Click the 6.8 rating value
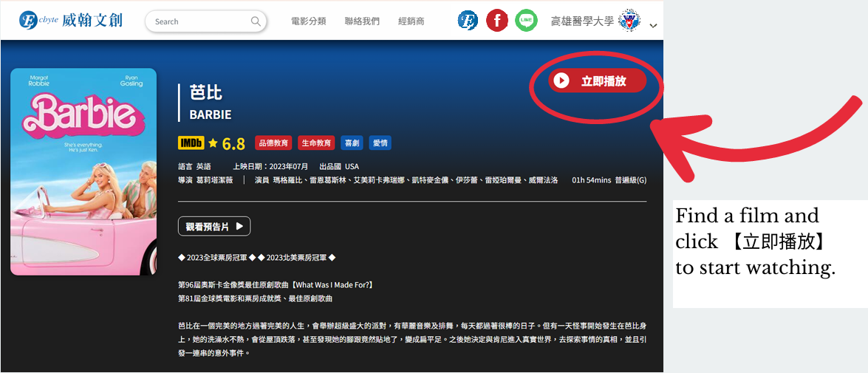This screenshot has width=868, height=373. coord(233,144)
